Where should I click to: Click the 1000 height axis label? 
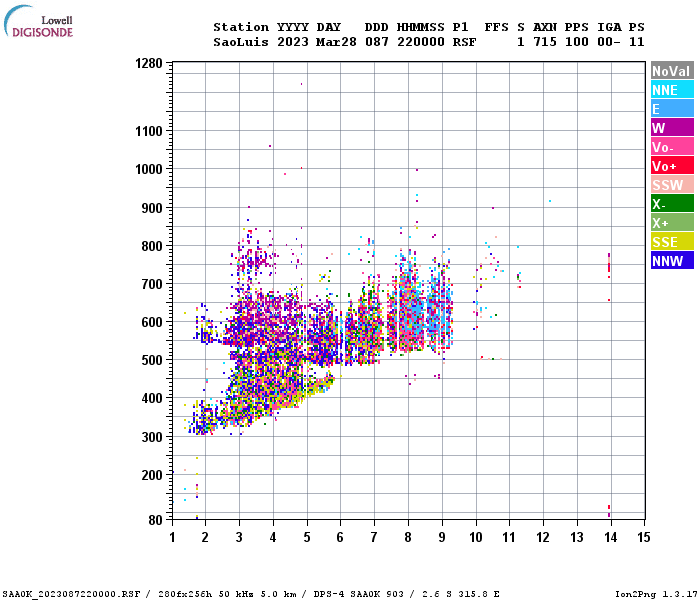click(x=149, y=169)
